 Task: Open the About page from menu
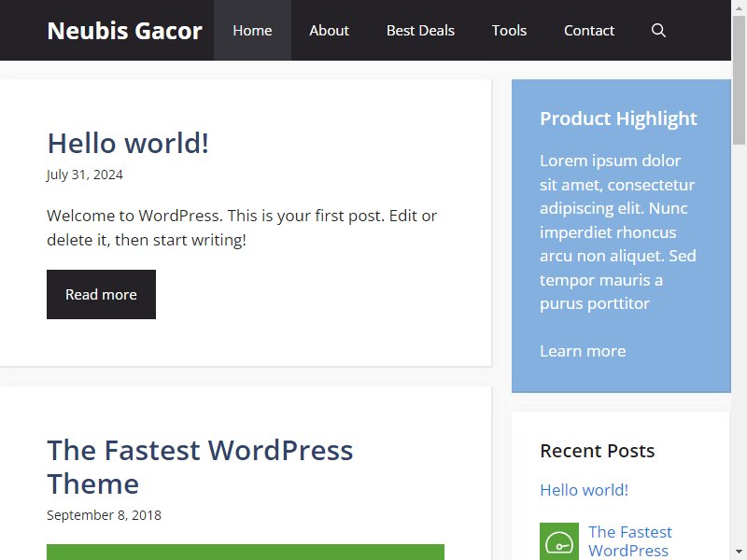[329, 31]
